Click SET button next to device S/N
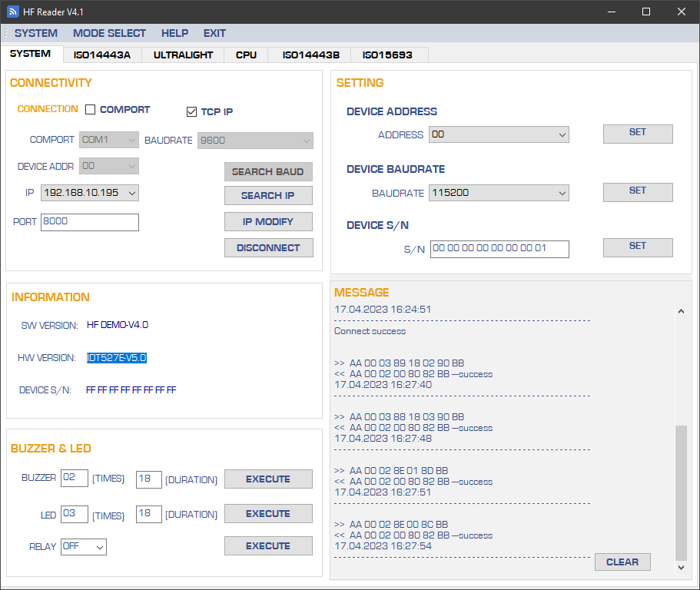The height and width of the screenshot is (590, 700). (x=638, y=247)
